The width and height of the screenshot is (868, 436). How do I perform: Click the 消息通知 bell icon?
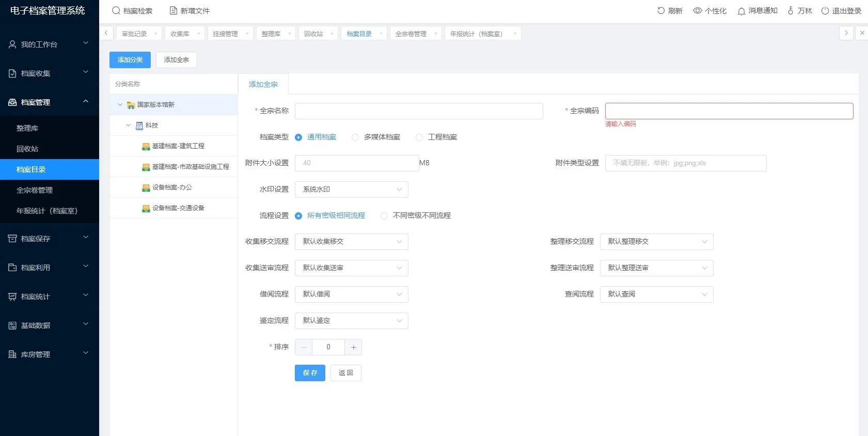pyautogui.click(x=741, y=11)
